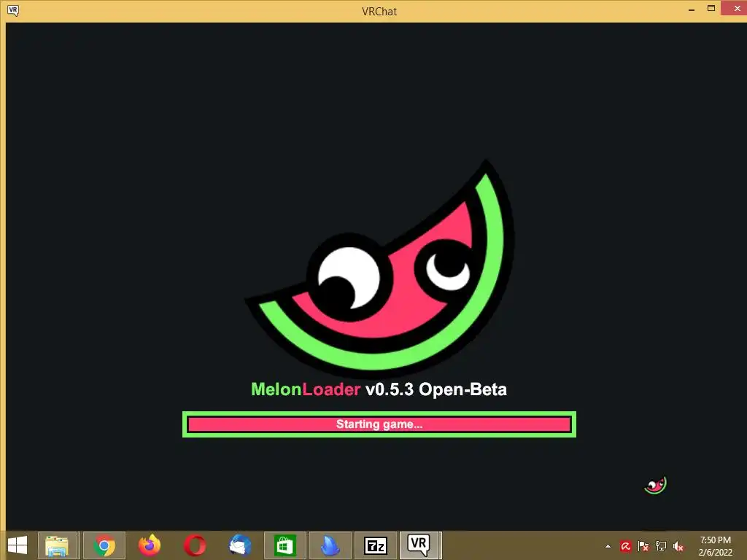Viewport: 747px width, 560px height.
Task: Click the muted volume tray icon
Action: coord(678,546)
